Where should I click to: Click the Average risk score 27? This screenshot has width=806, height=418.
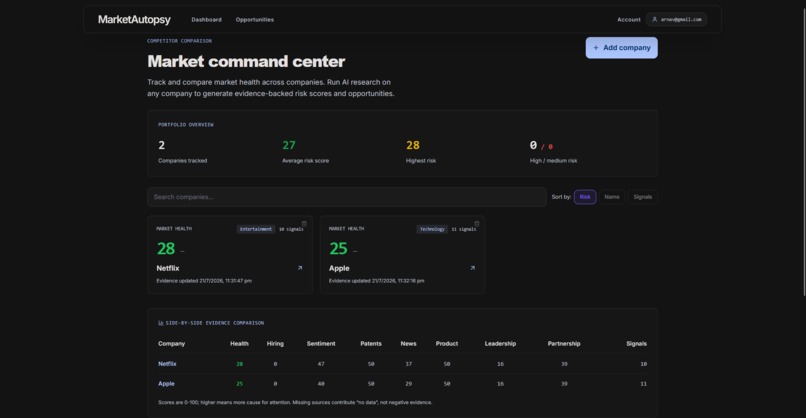click(289, 146)
